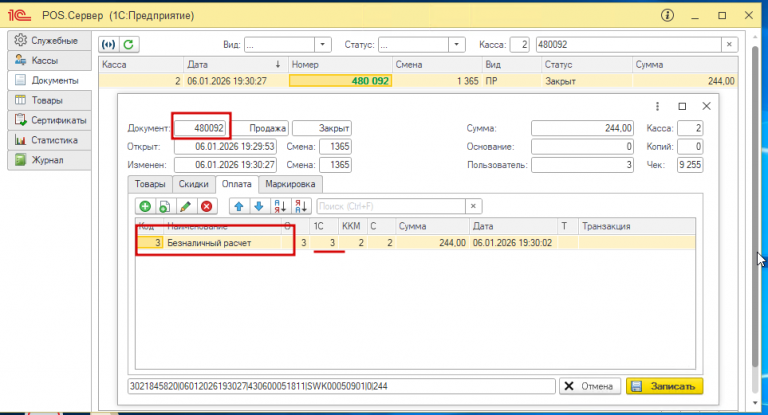Maximize the document dialog window

pyautogui.click(x=682, y=106)
